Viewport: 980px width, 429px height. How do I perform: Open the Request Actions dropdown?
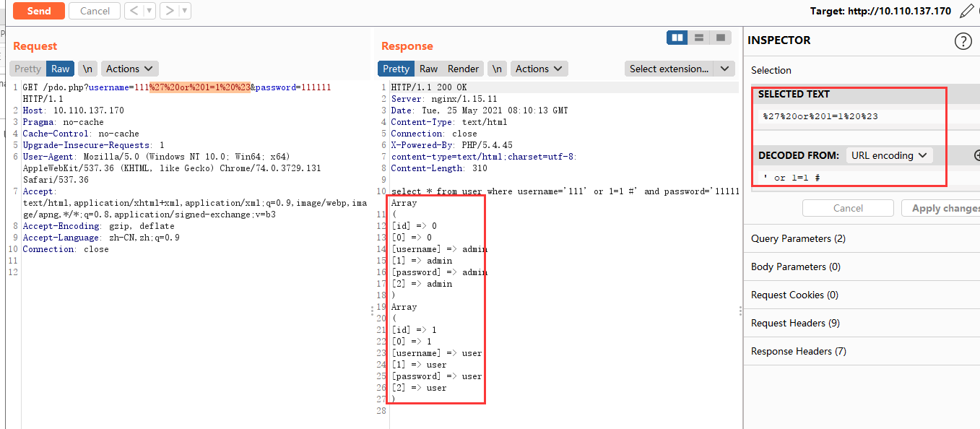click(129, 69)
